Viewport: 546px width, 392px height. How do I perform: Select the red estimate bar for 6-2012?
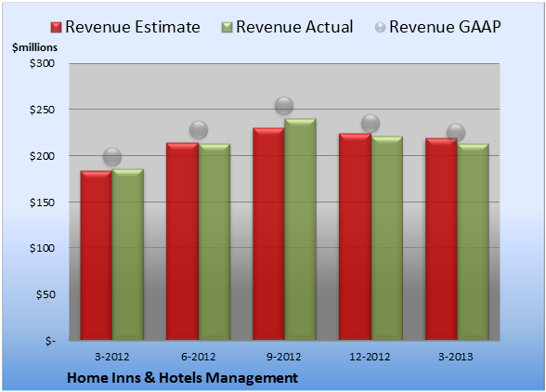coord(182,242)
